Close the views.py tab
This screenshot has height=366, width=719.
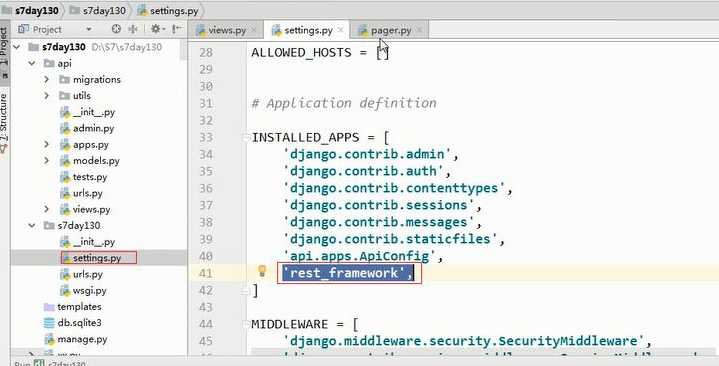[x=254, y=30]
